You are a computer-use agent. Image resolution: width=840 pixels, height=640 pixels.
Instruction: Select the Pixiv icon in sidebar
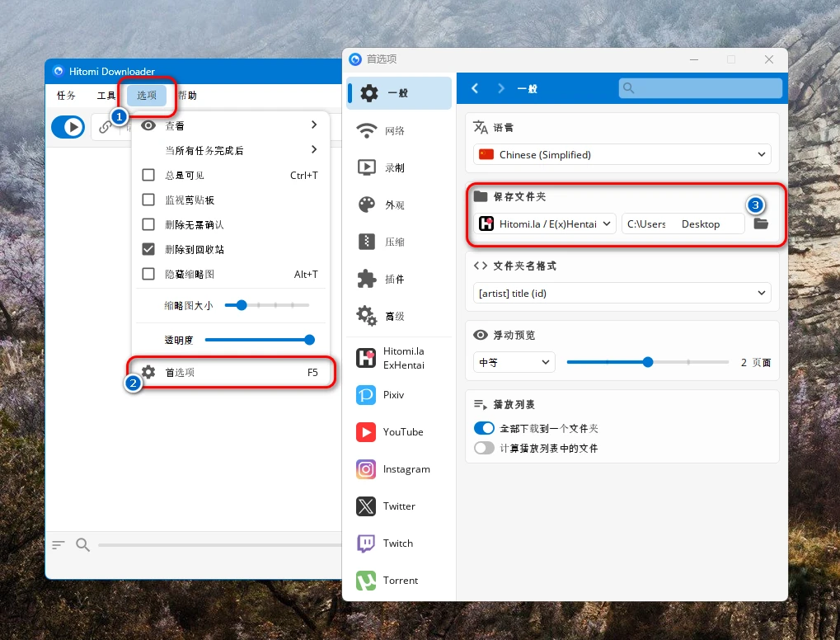(x=366, y=395)
